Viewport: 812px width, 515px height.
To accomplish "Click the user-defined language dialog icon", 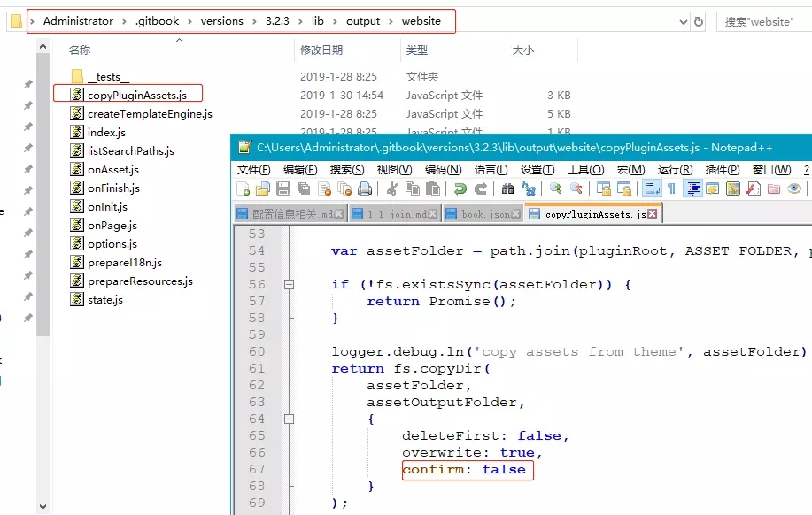I will (x=713, y=188).
